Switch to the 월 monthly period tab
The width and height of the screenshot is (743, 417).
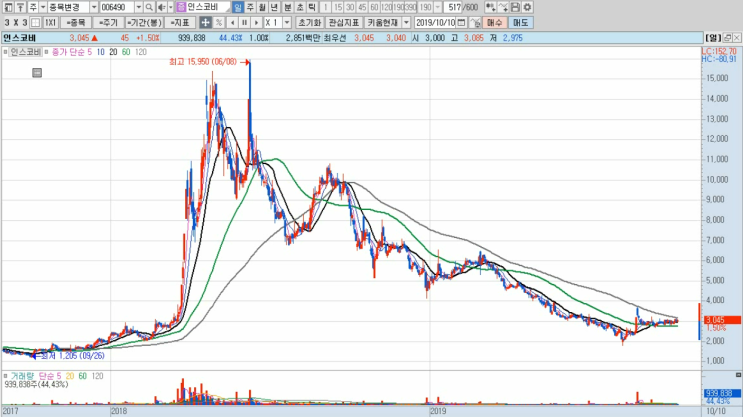[262, 7]
